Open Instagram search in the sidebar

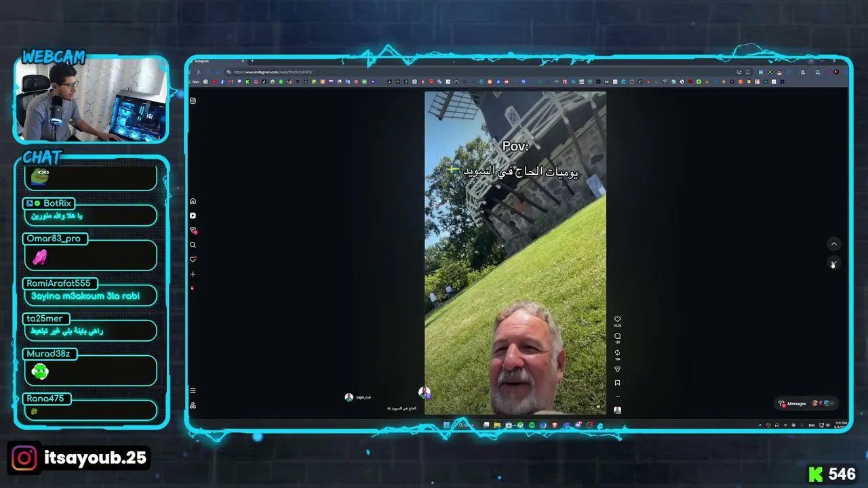pyautogui.click(x=193, y=245)
